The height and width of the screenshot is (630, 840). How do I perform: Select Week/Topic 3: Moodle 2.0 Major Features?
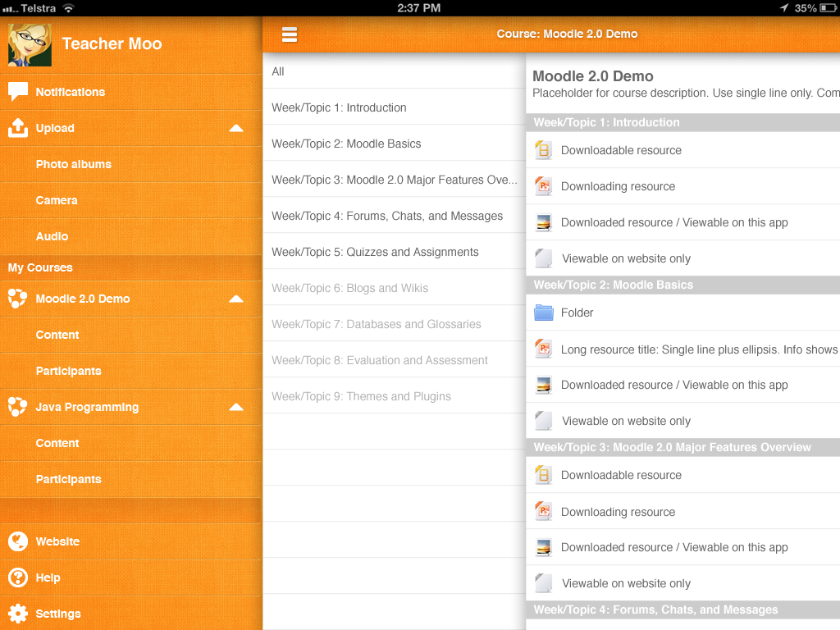[395, 180]
